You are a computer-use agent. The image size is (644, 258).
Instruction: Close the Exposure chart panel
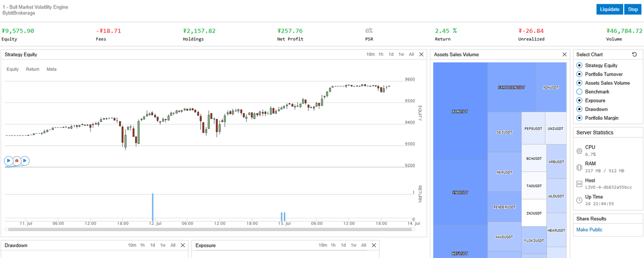click(x=374, y=245)
